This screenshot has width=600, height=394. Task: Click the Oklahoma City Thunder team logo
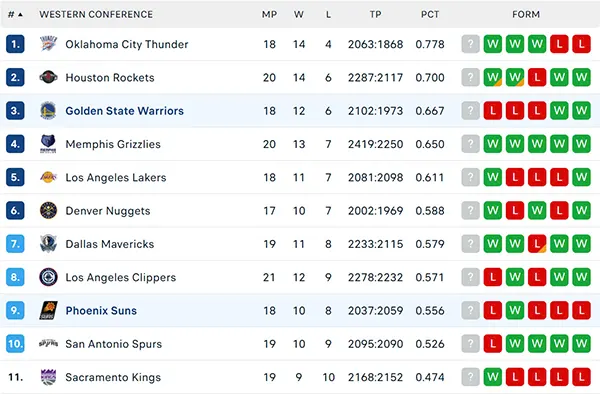48,44
